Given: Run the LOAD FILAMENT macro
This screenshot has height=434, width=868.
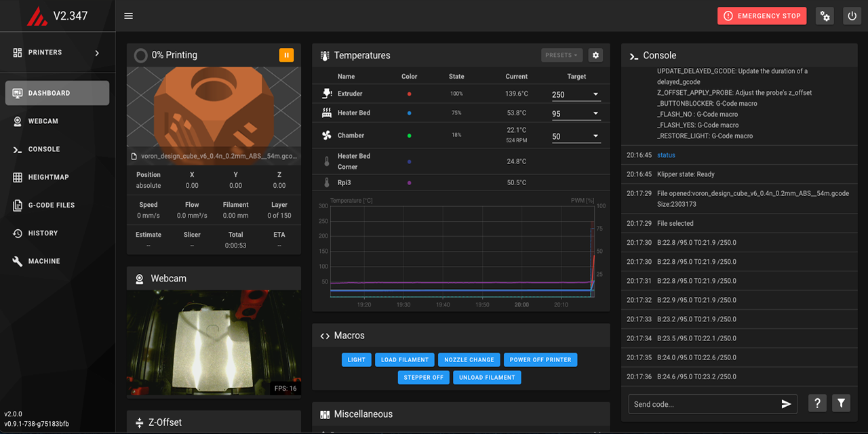Looking at the screenshot, I should point(404,359).
